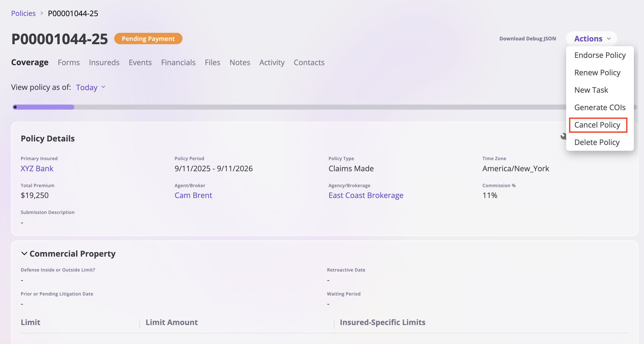This screenshot has width=644, height=344.
Task: Open the XYZ Bank insured link
Action: point(37,168)
